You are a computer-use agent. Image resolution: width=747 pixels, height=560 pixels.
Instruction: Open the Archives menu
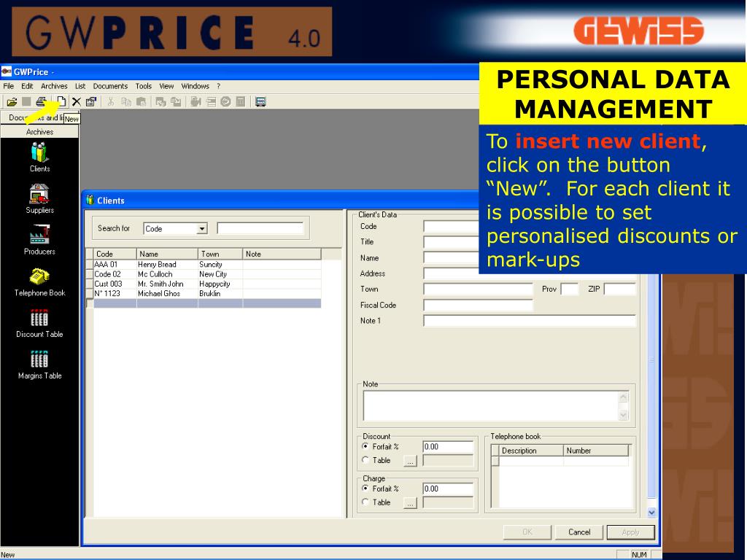54,86
